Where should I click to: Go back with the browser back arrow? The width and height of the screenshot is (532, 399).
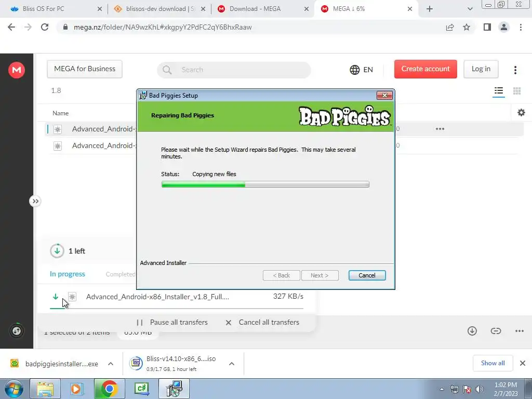pyautogui.click(x=11, y=27)
